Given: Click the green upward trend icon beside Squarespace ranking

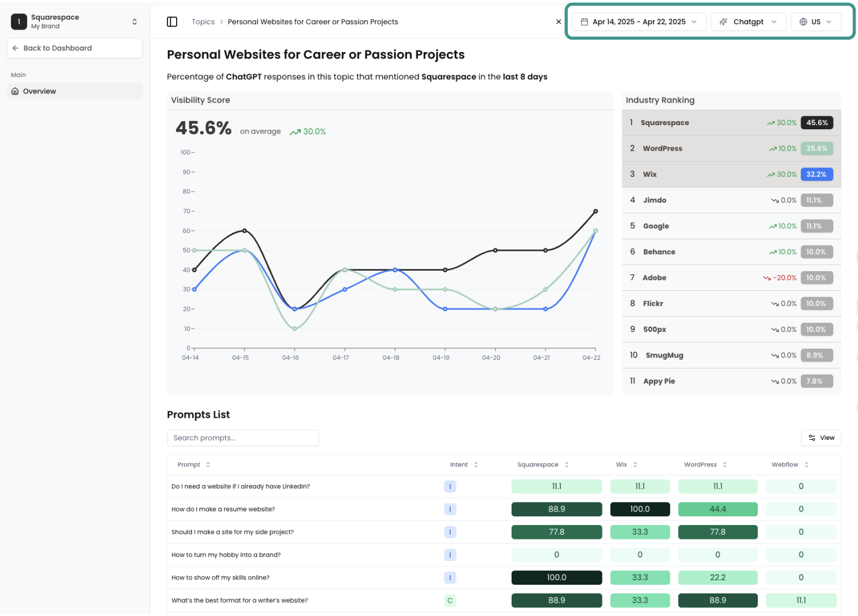Looking at the screenshot, I should click(771, 122).
